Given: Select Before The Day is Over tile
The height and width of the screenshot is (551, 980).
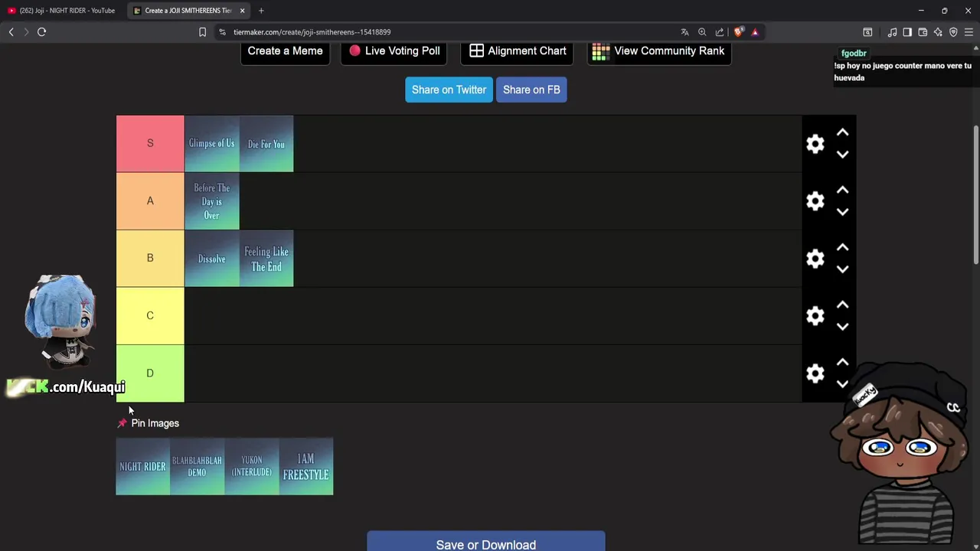Looking at the screenshot, I should click(x=212, y=201).
